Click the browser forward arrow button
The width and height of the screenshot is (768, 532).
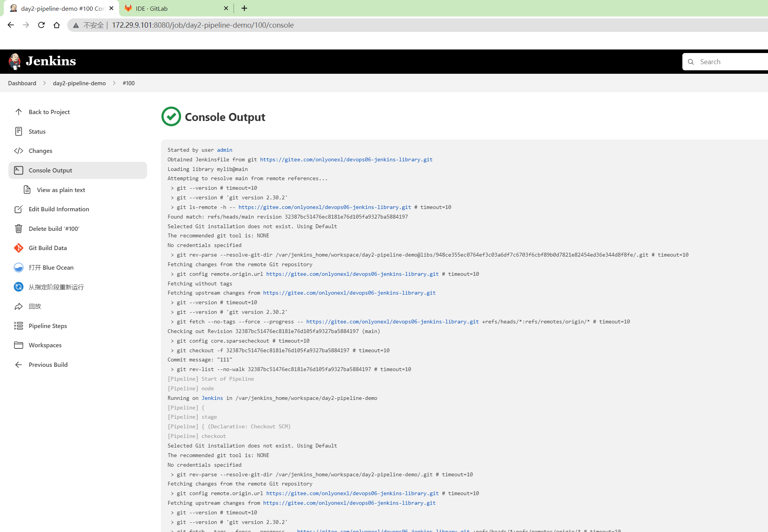(26, 25)
